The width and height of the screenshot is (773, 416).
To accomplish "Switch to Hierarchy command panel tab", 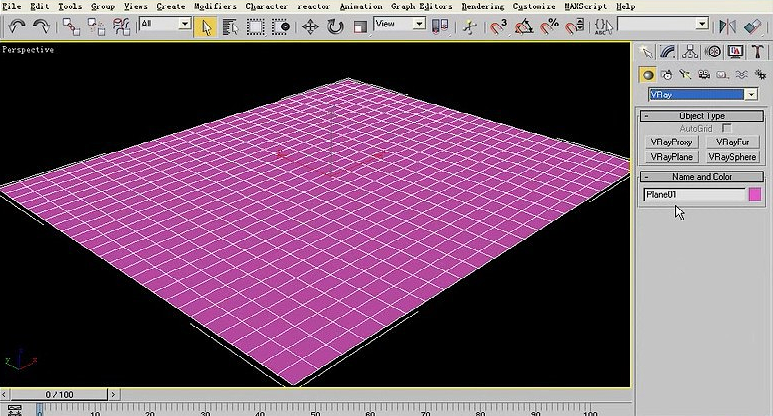I will pyautogui.click(x=691, y=52).
